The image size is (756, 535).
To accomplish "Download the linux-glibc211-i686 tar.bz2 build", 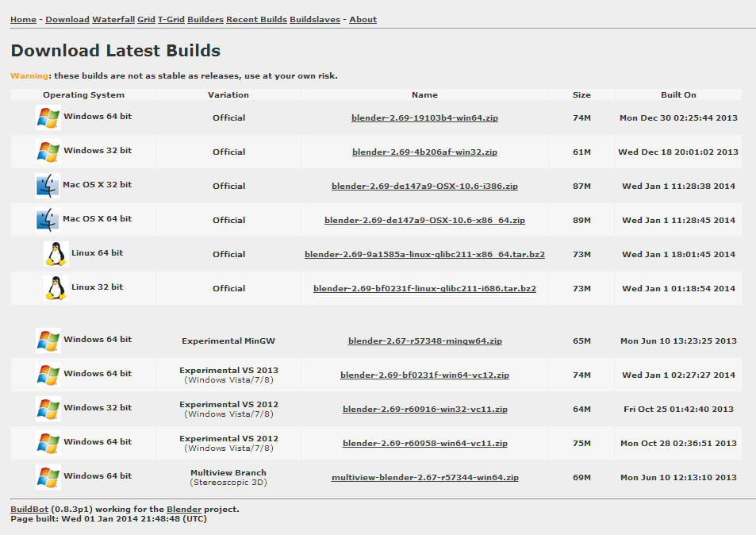I will click(x=424, y=288).
